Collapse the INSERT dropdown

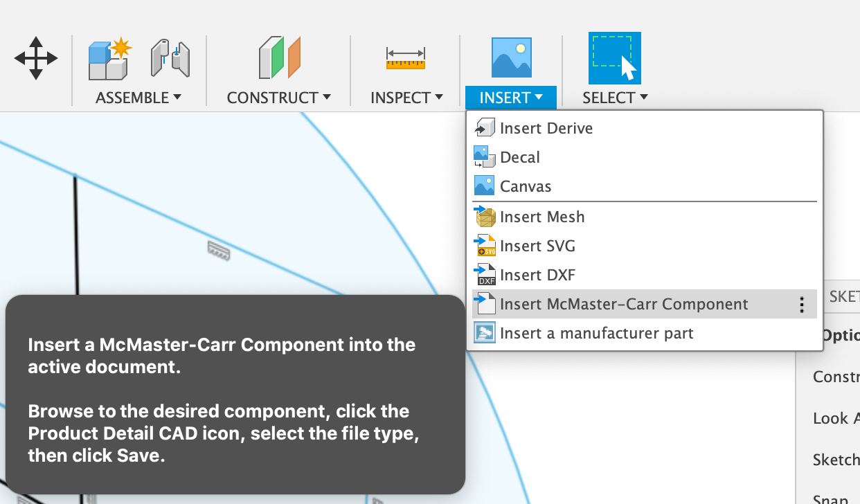tap(511, 98)
